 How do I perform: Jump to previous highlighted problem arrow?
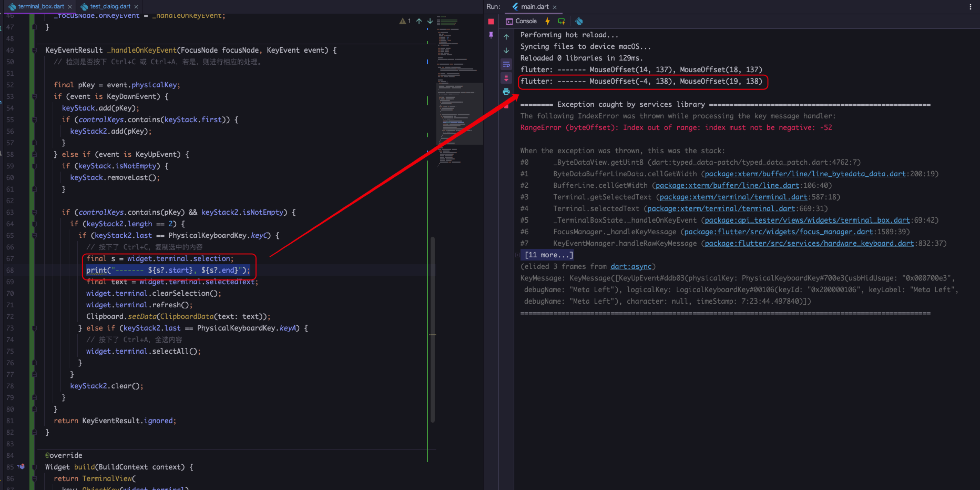coord(418,21)
